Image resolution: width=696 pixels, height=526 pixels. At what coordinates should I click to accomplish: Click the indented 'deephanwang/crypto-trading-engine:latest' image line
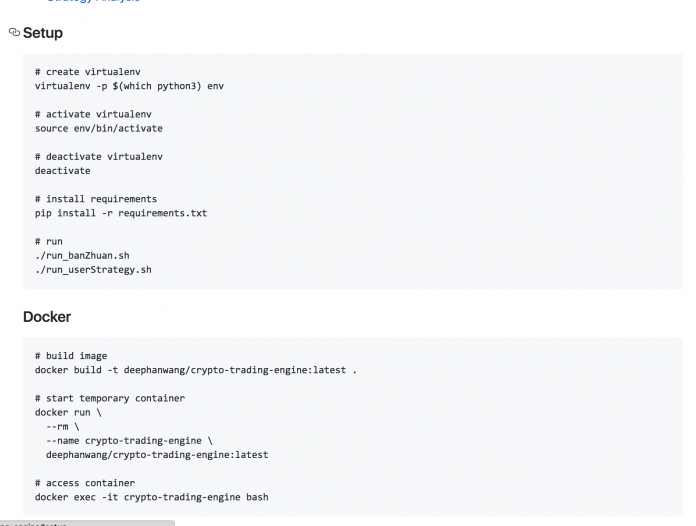pyautogui.click(x=157, y=455)
